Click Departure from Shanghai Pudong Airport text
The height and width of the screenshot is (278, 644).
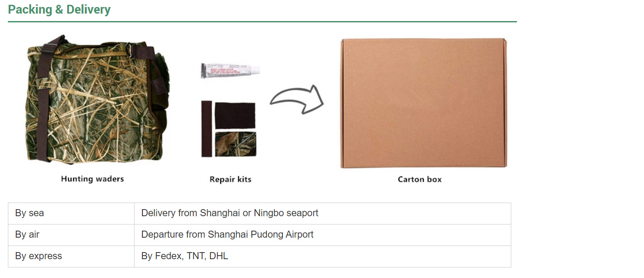pyautogui.click(x=227, y=235)
